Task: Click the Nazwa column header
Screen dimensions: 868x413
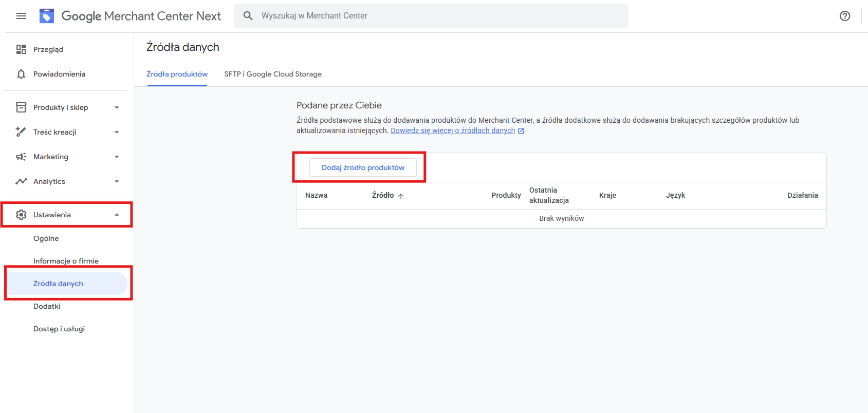Action: pyautogui.click(x=316, y=195)
